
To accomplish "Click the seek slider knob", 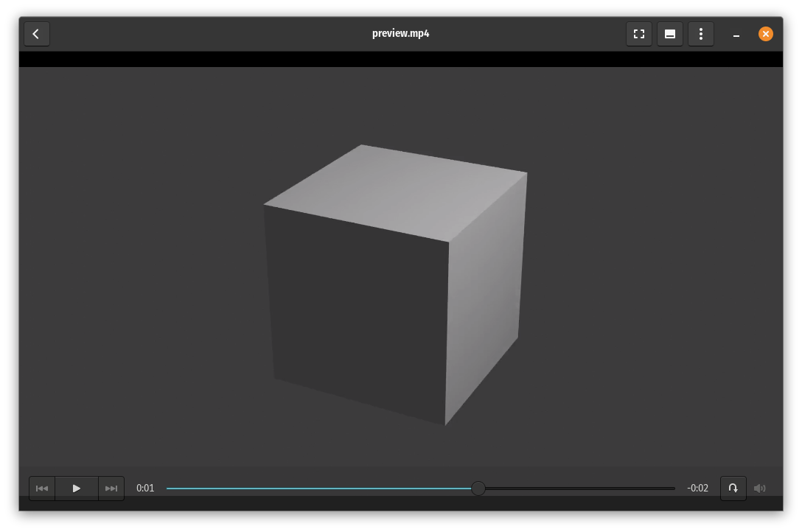I will (x=478, y=489).
